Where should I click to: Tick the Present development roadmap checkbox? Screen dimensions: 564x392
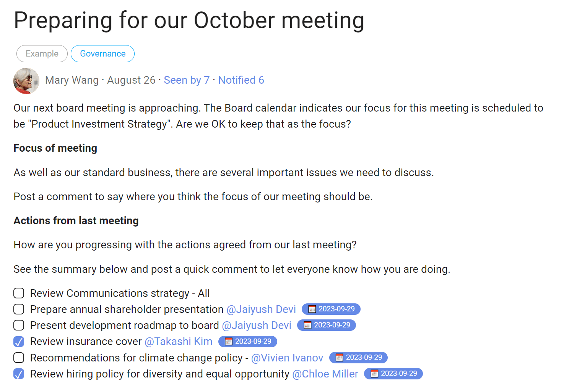click(19, 325)
